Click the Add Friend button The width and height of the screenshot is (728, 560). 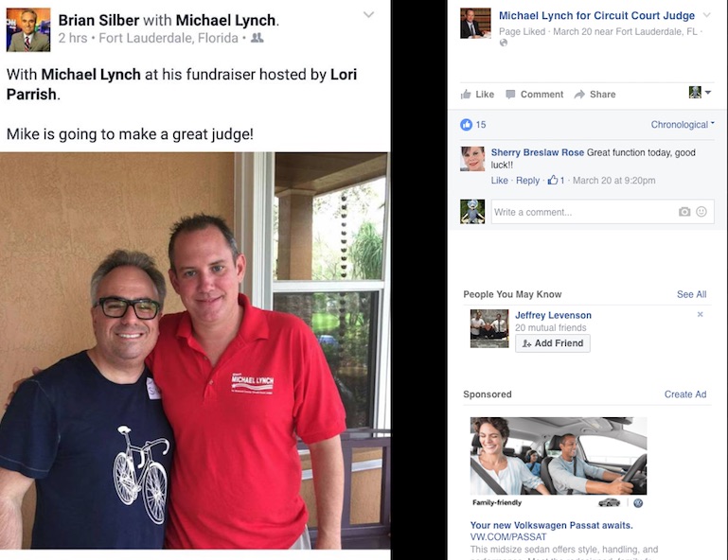[x=553, y=343]
